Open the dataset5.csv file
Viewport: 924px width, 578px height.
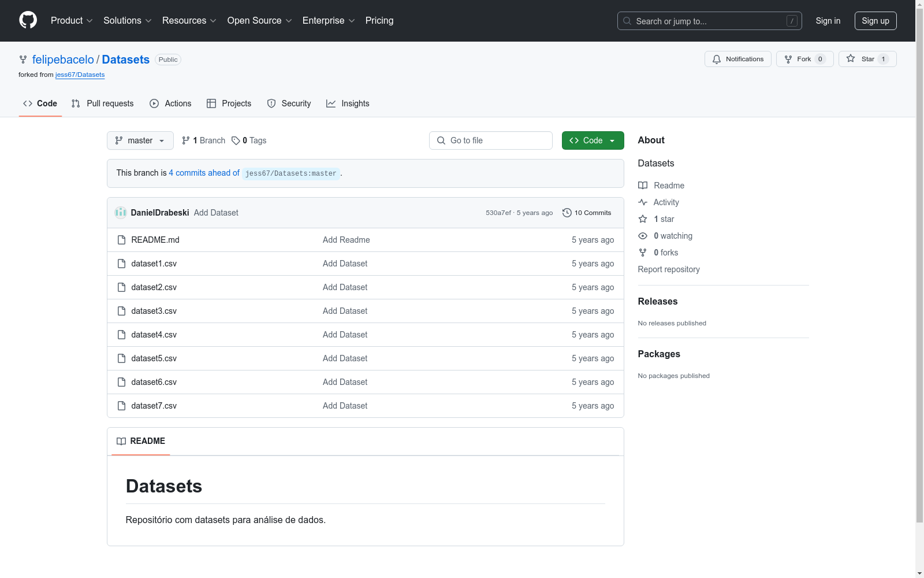click(x=154, y=358)
